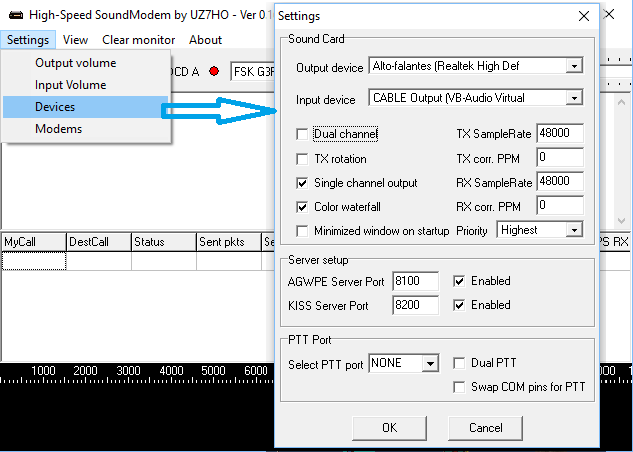
Task: Click the AGWPE Server Port field
Action: [x=415, y=281]
